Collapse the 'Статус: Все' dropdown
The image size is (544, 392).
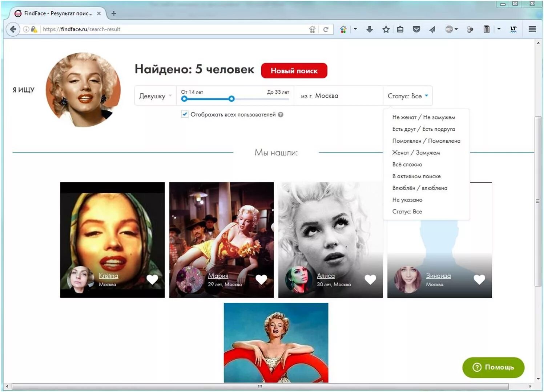point(408,96)
